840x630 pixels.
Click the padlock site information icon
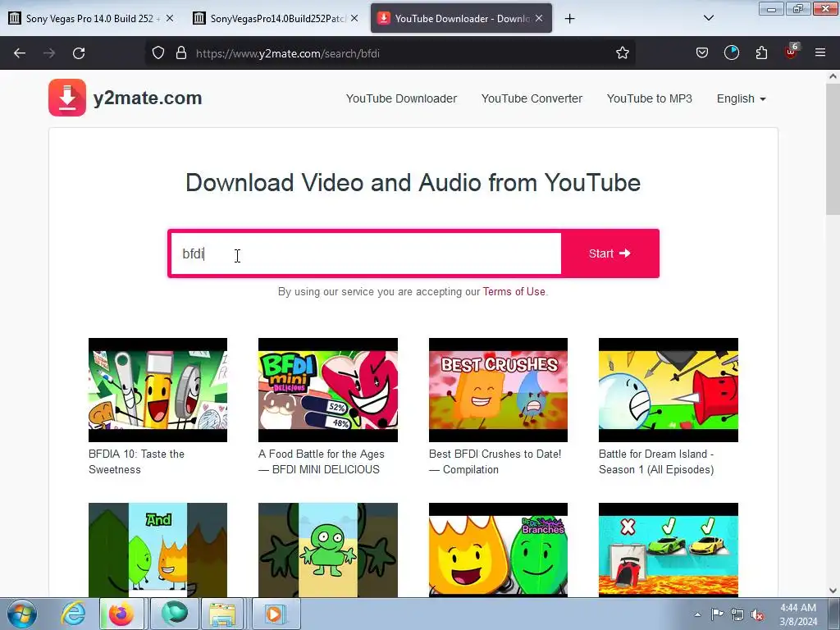coord(181,53)
